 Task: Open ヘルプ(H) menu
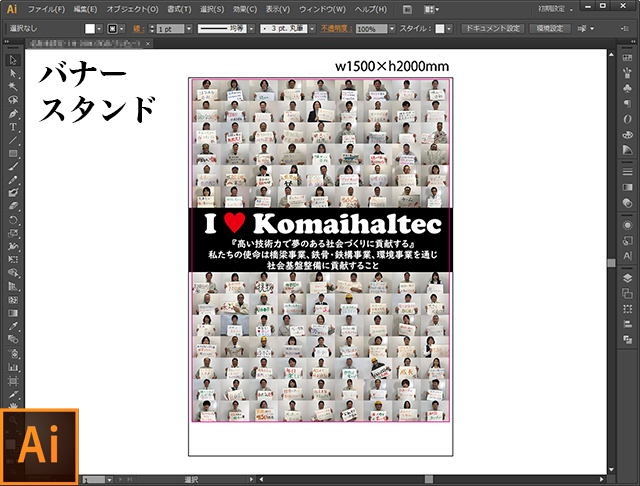click(371, 9)
